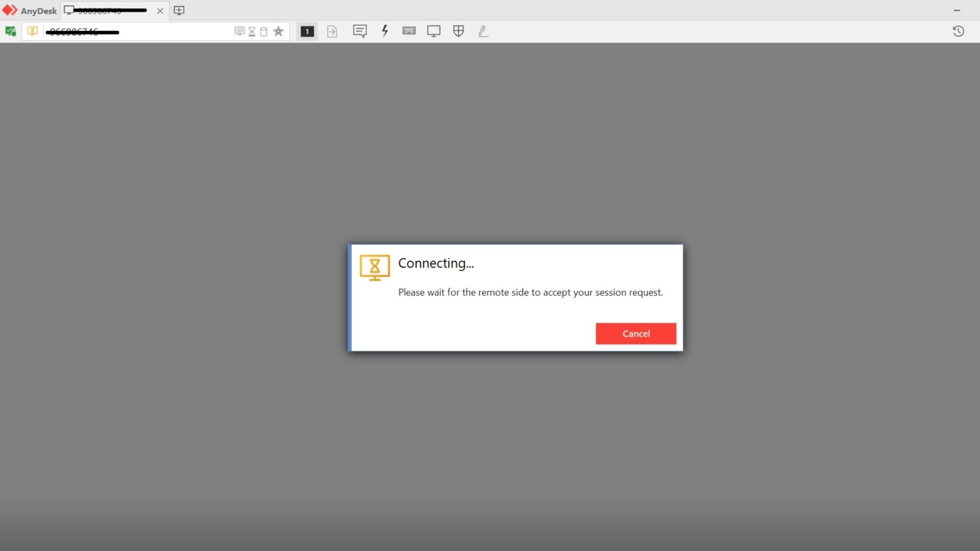This screenshot has height=551, width=980.
Task: Open the Keyboard settings icon
Action: pyautogui.click(x=409, y=31)
